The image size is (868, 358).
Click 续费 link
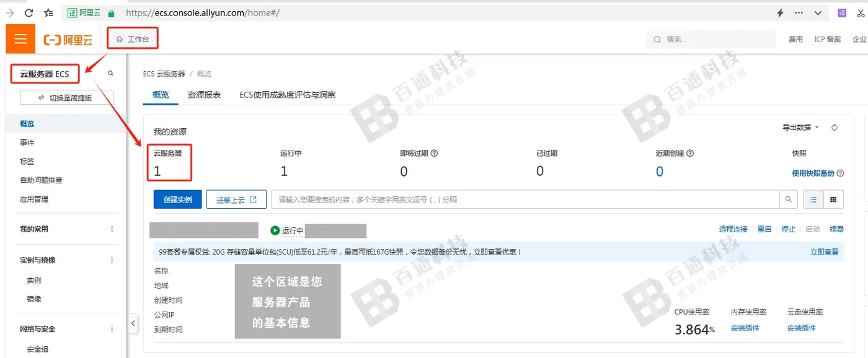click(837, 229)
